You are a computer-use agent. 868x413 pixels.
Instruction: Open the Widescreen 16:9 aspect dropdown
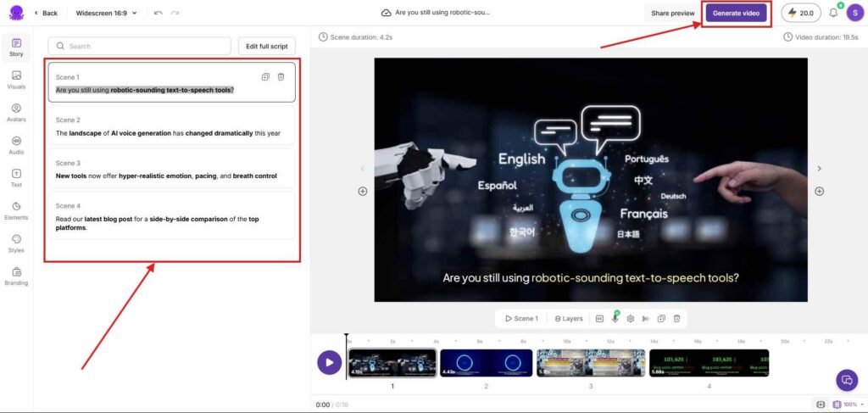tap(106, 13)
